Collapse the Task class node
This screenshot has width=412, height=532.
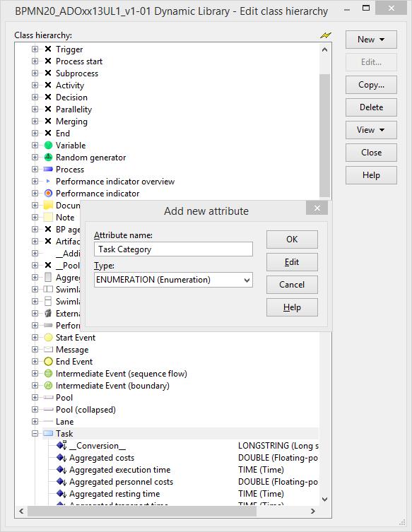[x=35, y=434]
